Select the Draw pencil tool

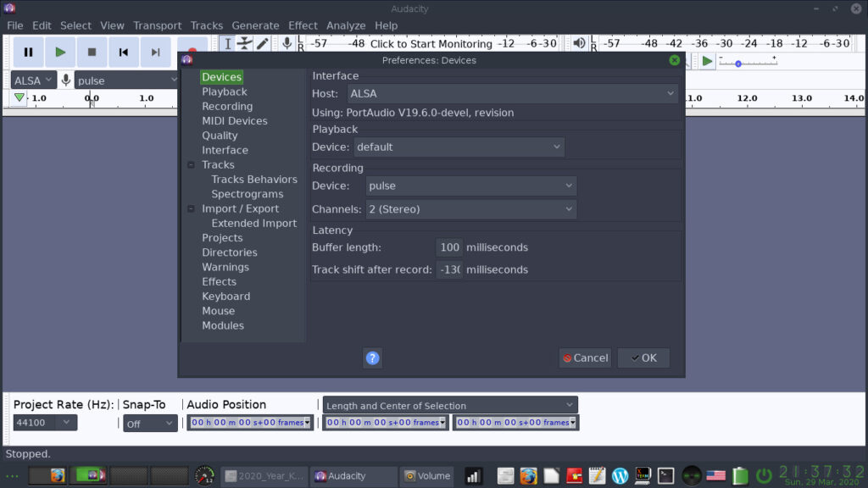point(262,44)
